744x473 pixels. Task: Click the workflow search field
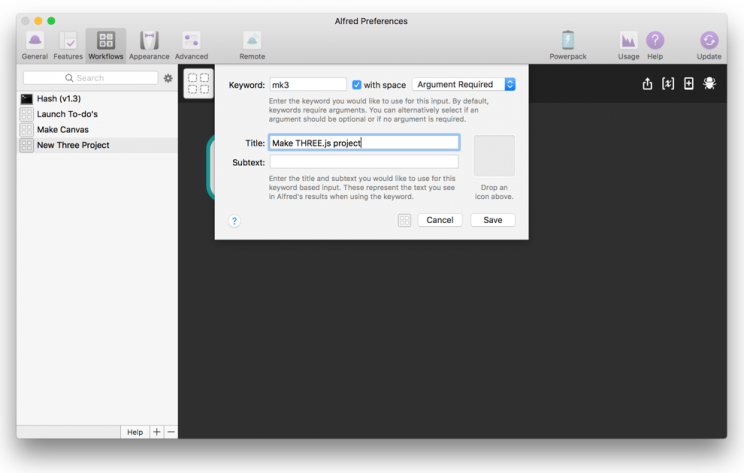pyautogui.click(x=90, y=78)
